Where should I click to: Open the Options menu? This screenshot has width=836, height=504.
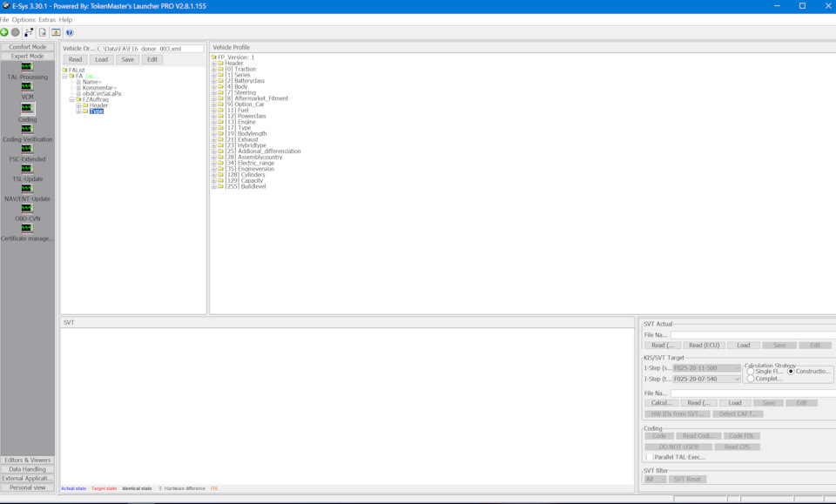[24, 20]
